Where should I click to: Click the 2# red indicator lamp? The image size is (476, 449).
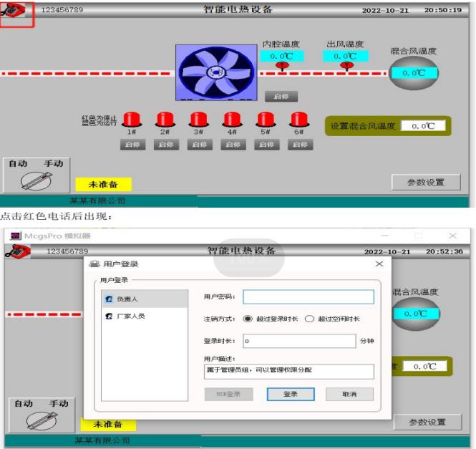tap(165, 119)
